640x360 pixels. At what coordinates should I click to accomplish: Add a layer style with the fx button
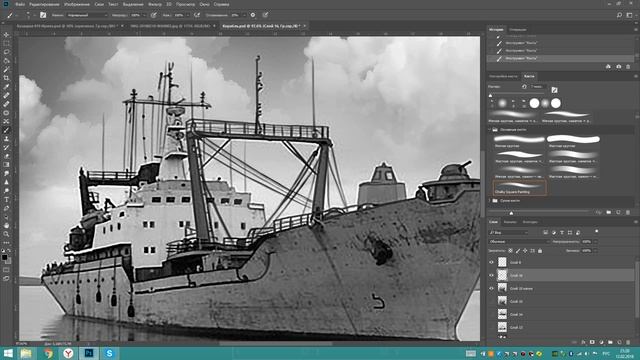point(583,342)
